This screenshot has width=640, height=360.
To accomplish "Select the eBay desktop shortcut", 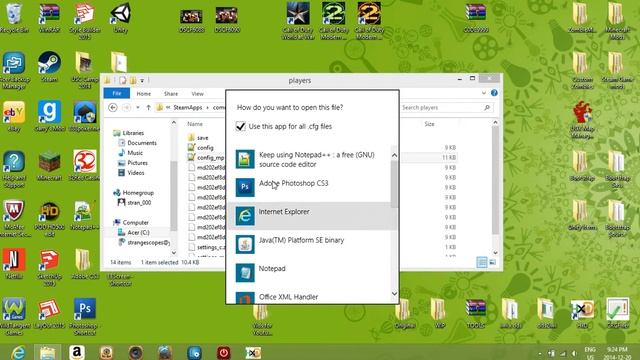I will (14, 116).
